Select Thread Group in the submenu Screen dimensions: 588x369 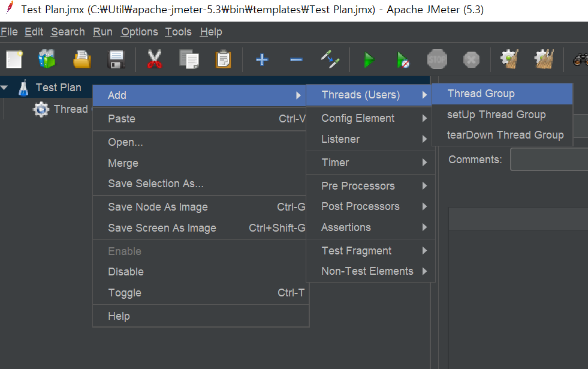click(502, 94)
